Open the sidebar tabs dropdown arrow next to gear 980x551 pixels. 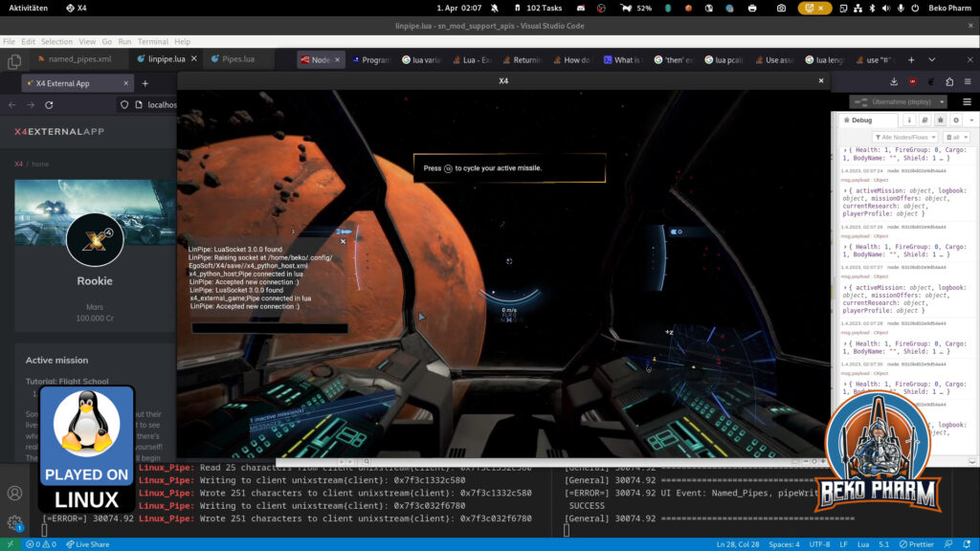[971, 120]
